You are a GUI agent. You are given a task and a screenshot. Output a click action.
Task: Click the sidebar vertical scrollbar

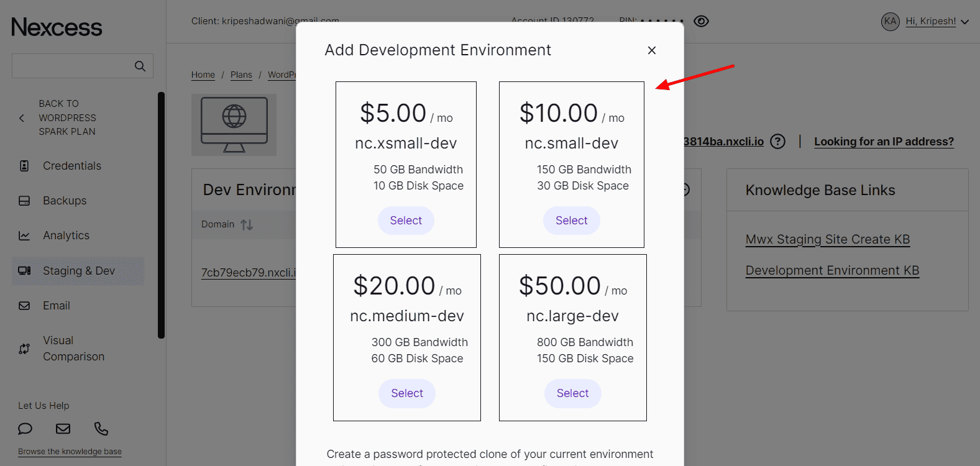(x=162, y=215)
